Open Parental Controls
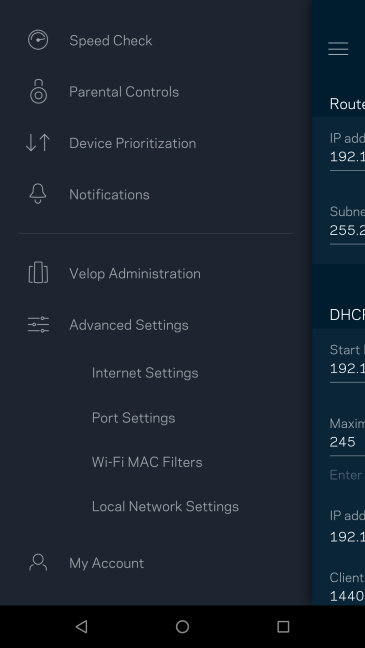The width and height of the screenshot is (365, 648). pyautogui.click(x=124, y=92)
